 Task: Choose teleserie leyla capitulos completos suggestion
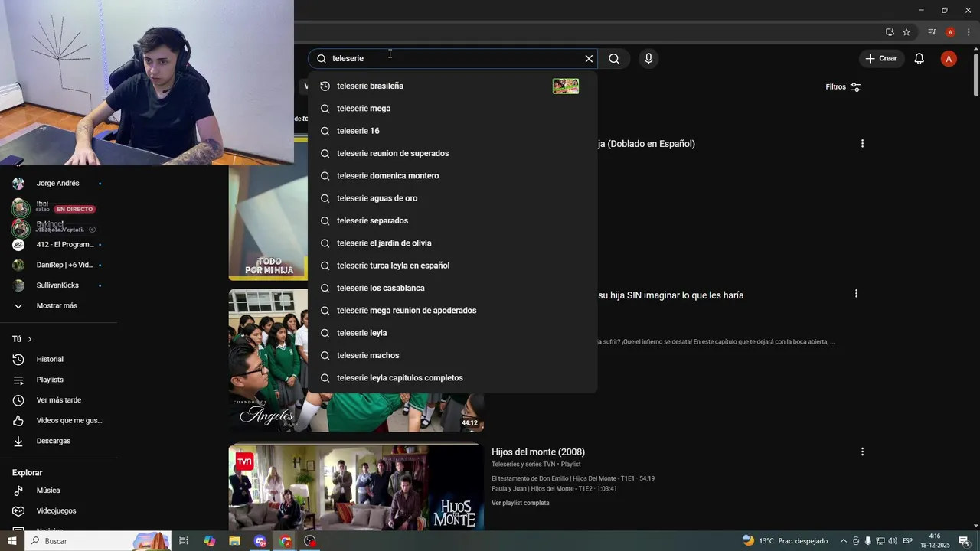tap(452, 378)
